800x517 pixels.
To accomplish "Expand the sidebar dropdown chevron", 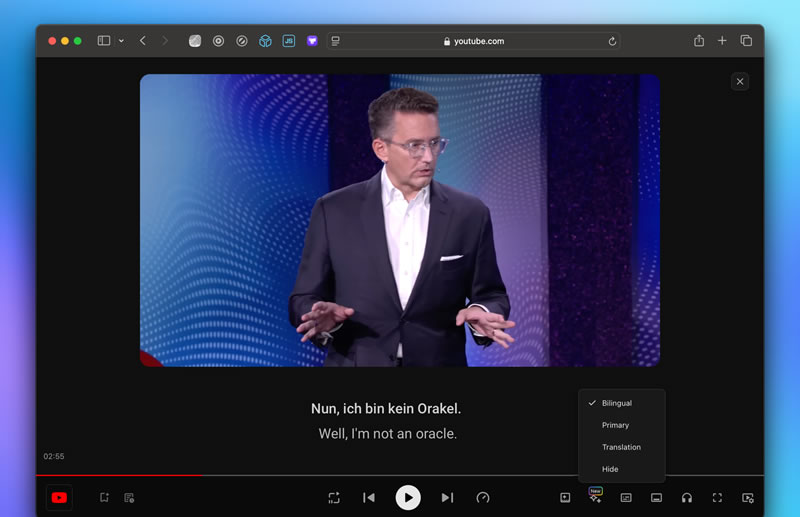I will (121, 41).
